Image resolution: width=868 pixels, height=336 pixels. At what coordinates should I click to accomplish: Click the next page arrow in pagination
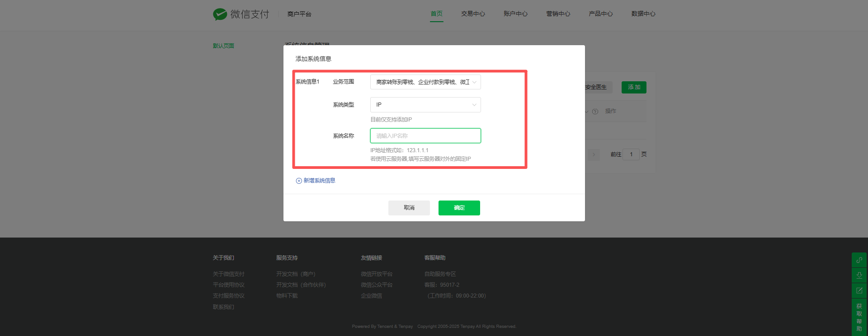pyautogui.click(x=594, y=154)
